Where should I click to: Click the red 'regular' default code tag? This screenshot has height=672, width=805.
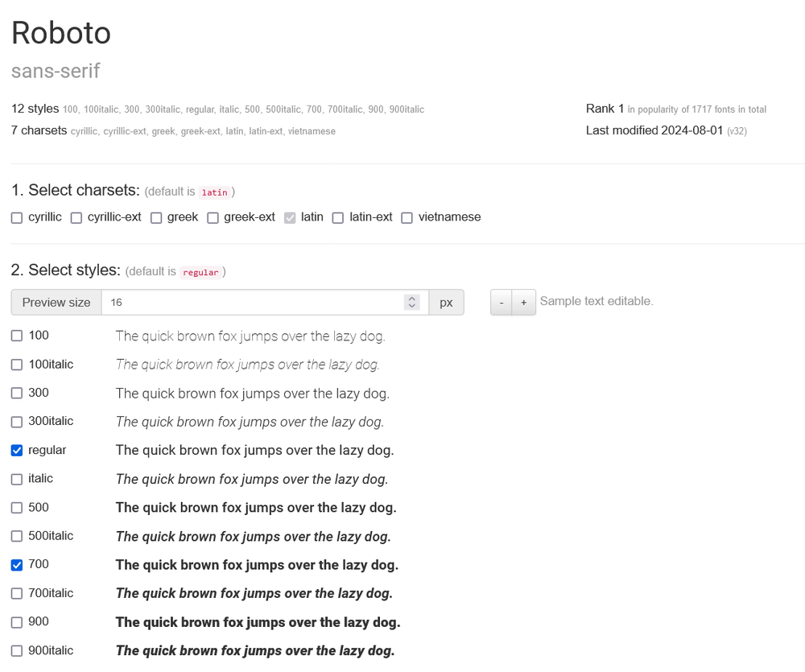200,273
